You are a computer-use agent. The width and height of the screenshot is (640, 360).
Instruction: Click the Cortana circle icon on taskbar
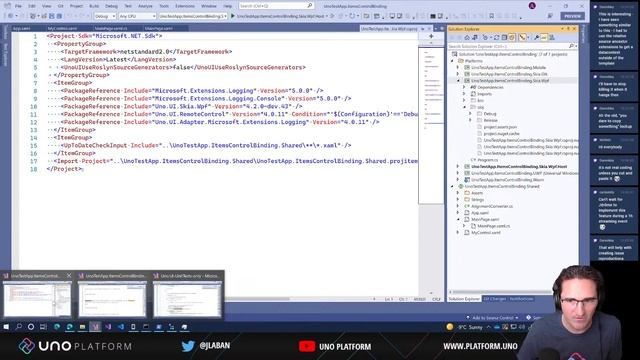point(31,327)
